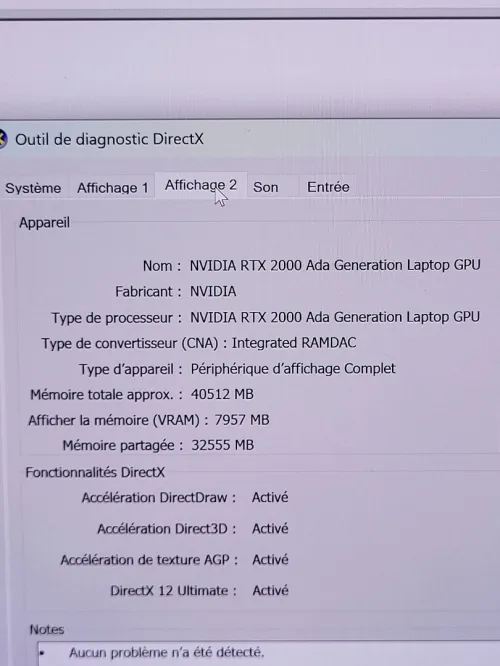
Task: Click the VRAM value 7957 MB
Action: coord(242,420)
